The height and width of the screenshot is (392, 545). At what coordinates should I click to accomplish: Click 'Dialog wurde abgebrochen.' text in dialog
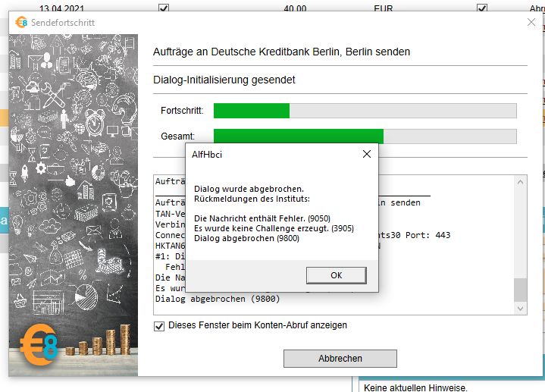tap(249, 189)
